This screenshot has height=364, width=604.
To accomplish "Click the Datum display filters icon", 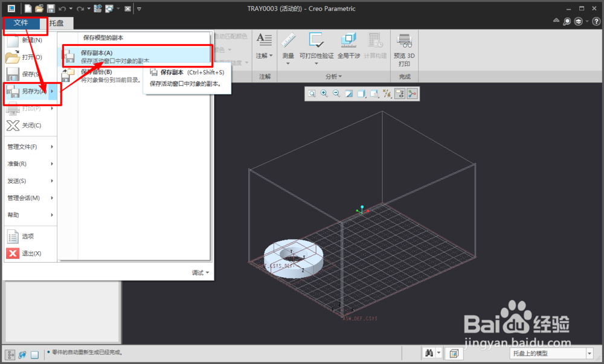I will click(387, 94).
